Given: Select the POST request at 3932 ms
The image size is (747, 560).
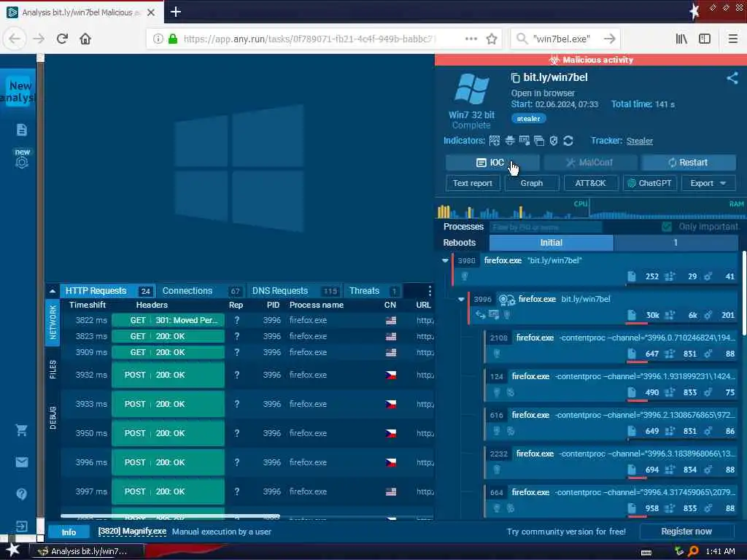Looking at the screenshot, I should coord(248,375).
